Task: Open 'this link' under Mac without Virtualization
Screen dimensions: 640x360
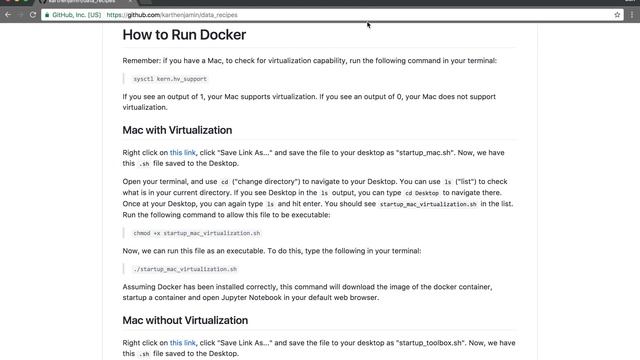Action: point(182,343)
